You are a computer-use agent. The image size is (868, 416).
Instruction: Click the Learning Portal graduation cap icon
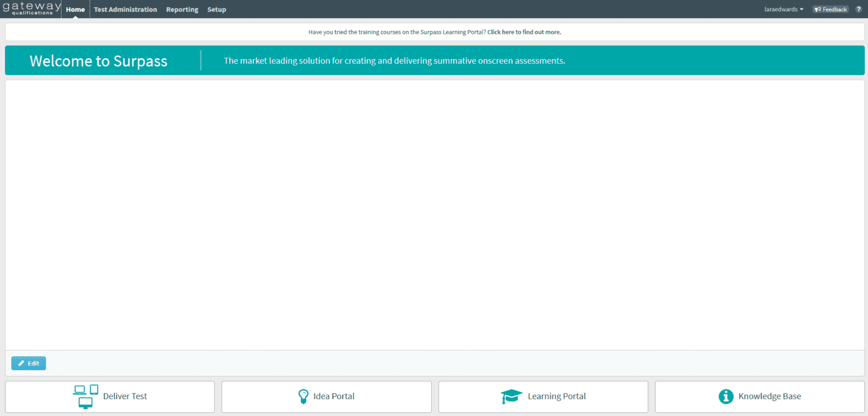tap(512, 396)
